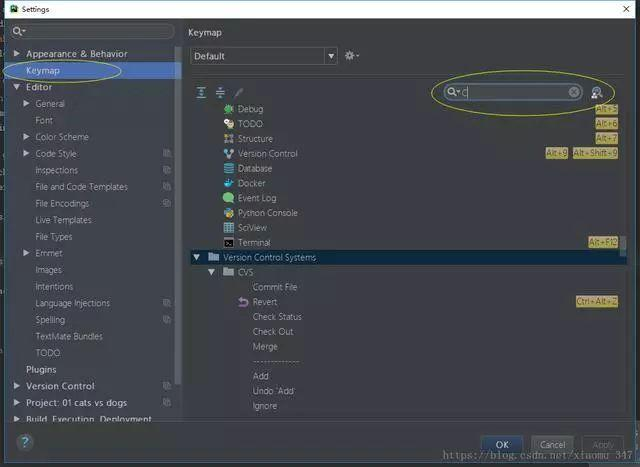This screenshot has height=467, width=640.
Task: Select the Add action under CVS
Action: (260, 376)
